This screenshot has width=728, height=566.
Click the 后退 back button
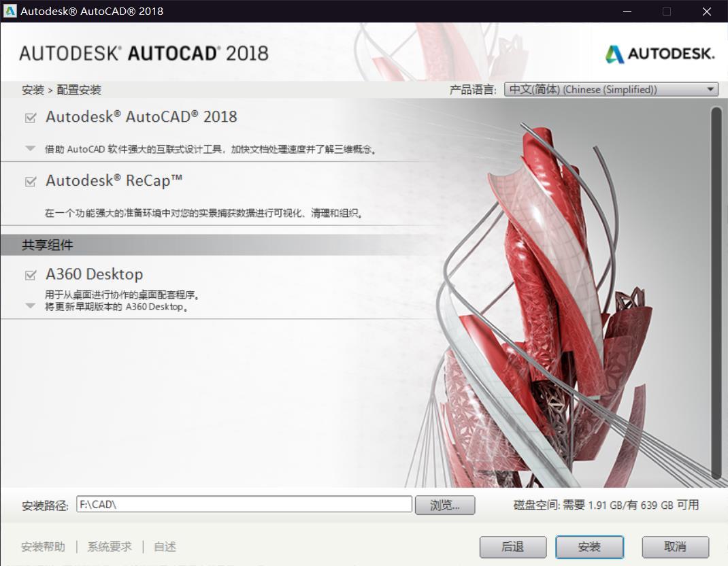[513, 547]
